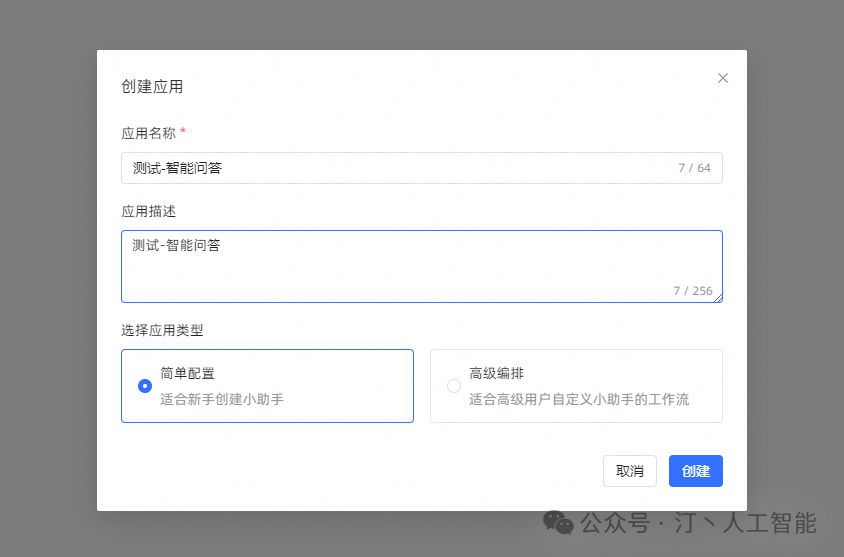Close the 创建应用 dialog with the X icon

723,78
